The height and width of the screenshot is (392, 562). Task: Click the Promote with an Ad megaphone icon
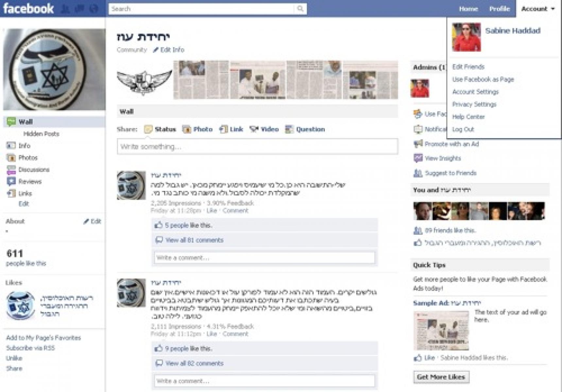[x=418, y=144]
